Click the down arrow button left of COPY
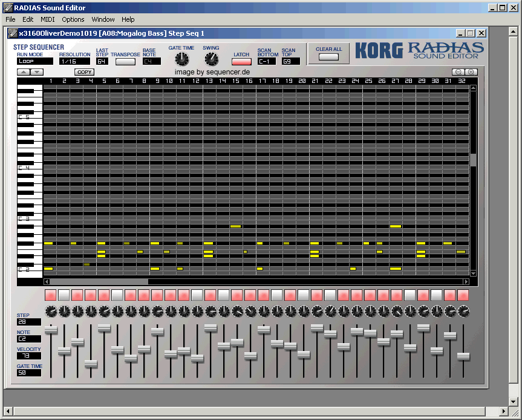 click(37, 72)
